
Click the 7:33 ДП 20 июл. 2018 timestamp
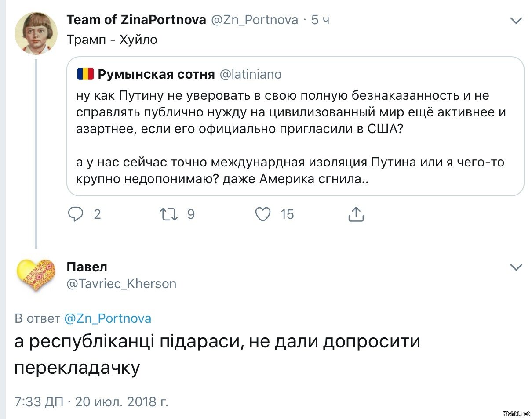tap(91, 401)
